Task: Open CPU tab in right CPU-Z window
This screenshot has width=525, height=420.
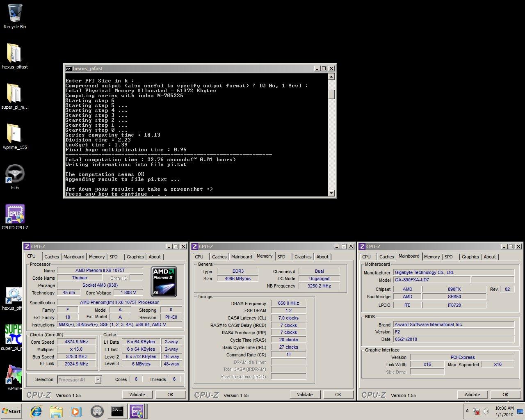Action: coord(367,257)
